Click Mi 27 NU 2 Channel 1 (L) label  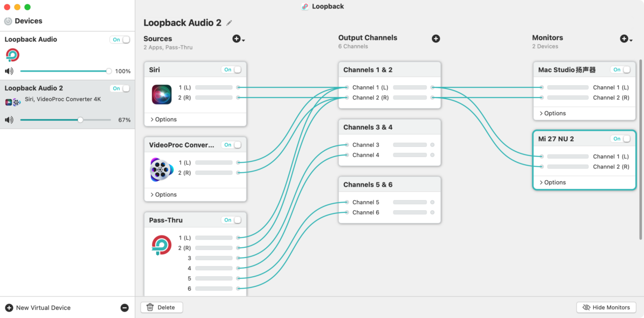click(x=611, y=157)
